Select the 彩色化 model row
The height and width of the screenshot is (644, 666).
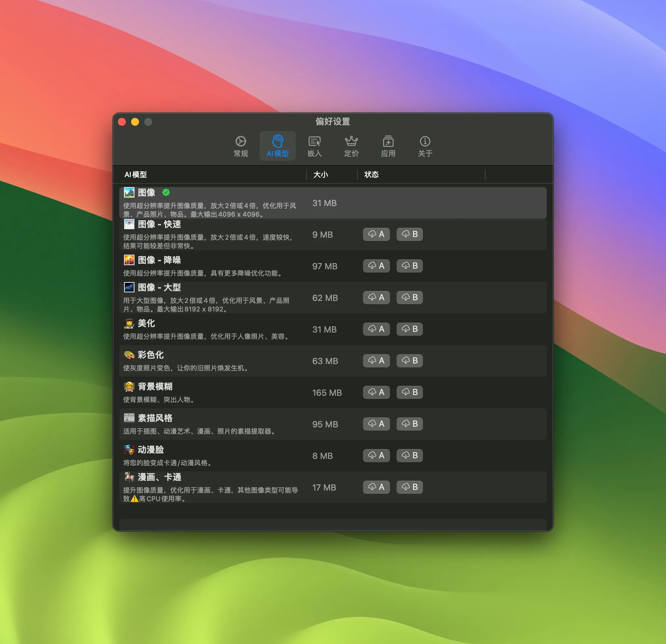coord(221,361)
